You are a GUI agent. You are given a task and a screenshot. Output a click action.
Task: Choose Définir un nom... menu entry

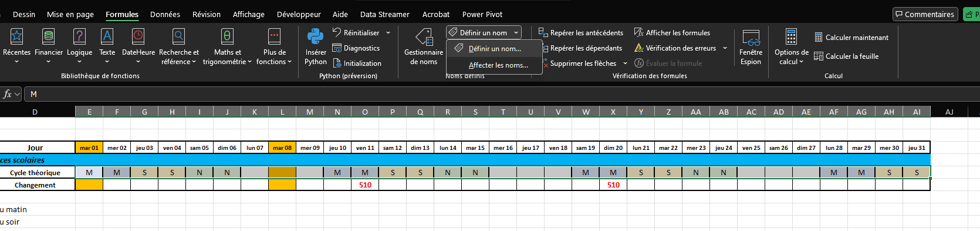point(494,49)
